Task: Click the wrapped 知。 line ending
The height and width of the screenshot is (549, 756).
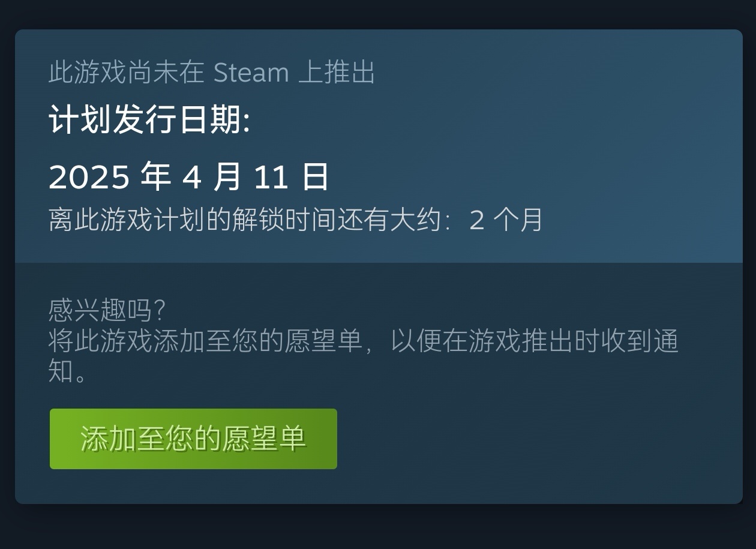Action: 68,371
